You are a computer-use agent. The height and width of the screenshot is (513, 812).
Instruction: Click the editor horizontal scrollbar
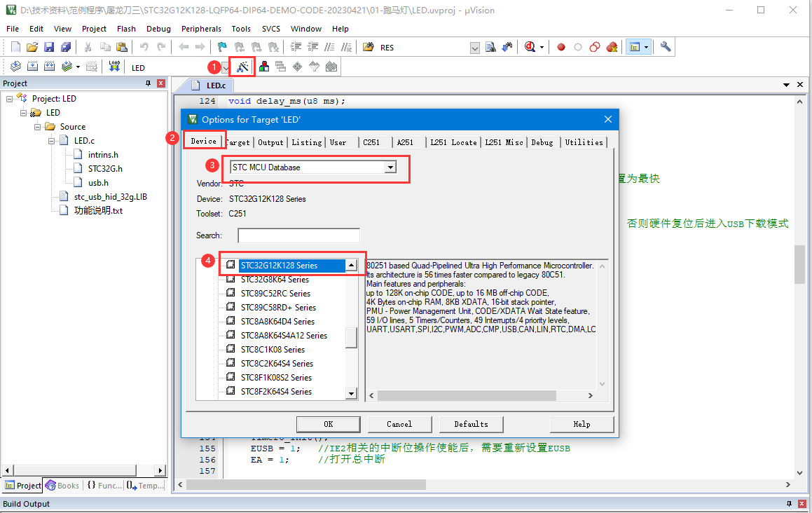tap(306, 484)
